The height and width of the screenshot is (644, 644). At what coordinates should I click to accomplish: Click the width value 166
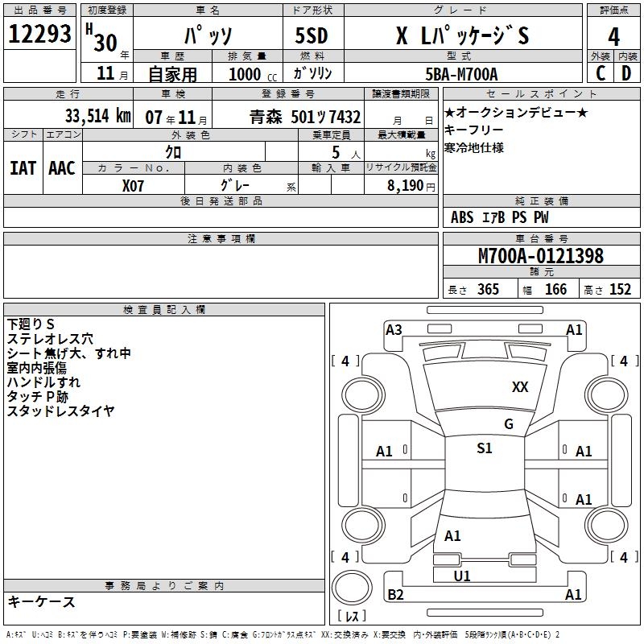point(555,289)
